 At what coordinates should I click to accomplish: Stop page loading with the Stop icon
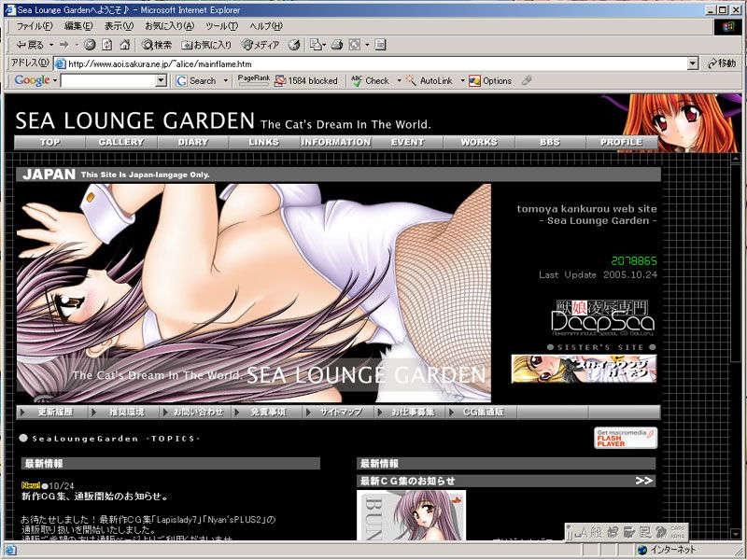90,45
